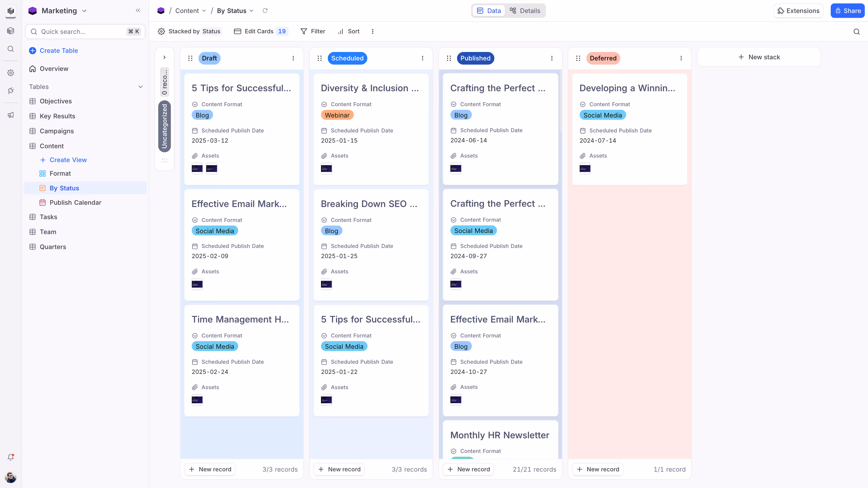
Task: Collapse the sidebar with double chevron icon
Action: 138,10
